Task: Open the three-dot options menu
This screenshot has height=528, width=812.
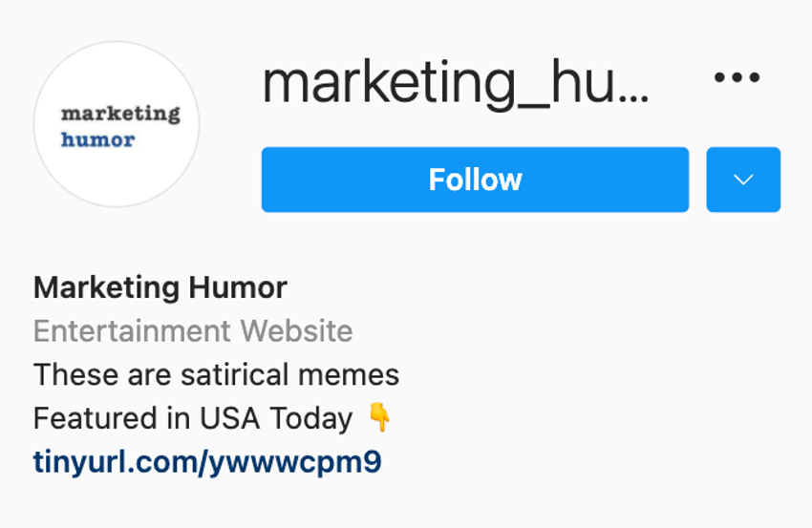Action: 737,77
